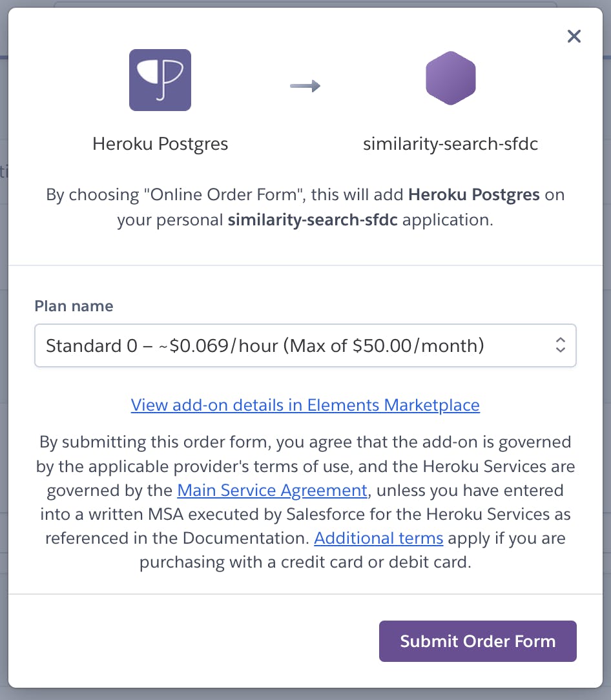Open the Plan name dropdown showing Standard 0
611x700 pixels.
tap(305, 345)
